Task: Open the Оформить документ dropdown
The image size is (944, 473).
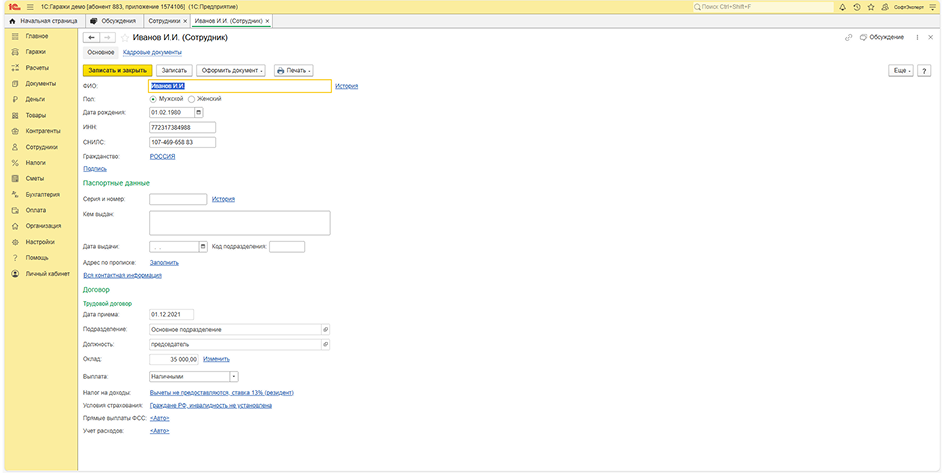Action: (x=231, y=71)
